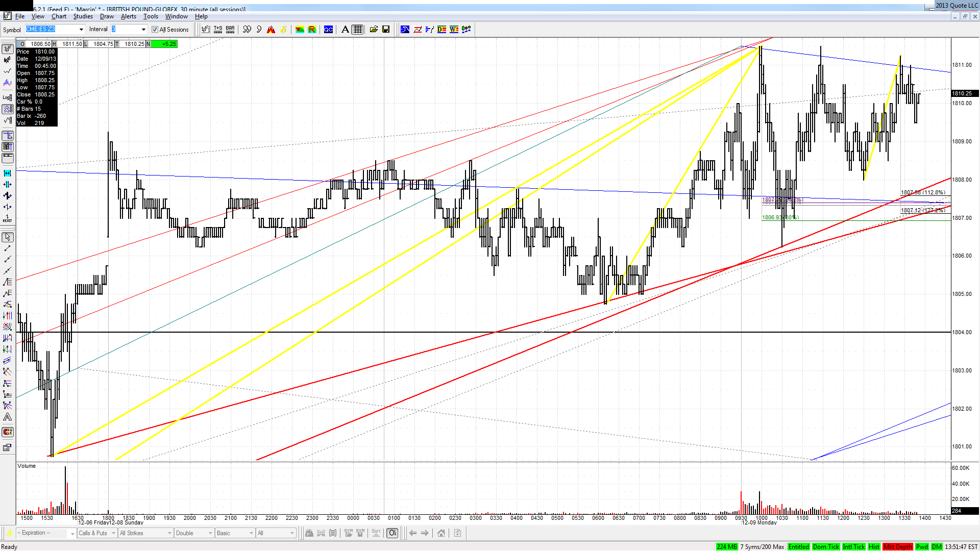Save chart with floppy disk icon
Screen dimensions: 980x551
pos(386,30)
